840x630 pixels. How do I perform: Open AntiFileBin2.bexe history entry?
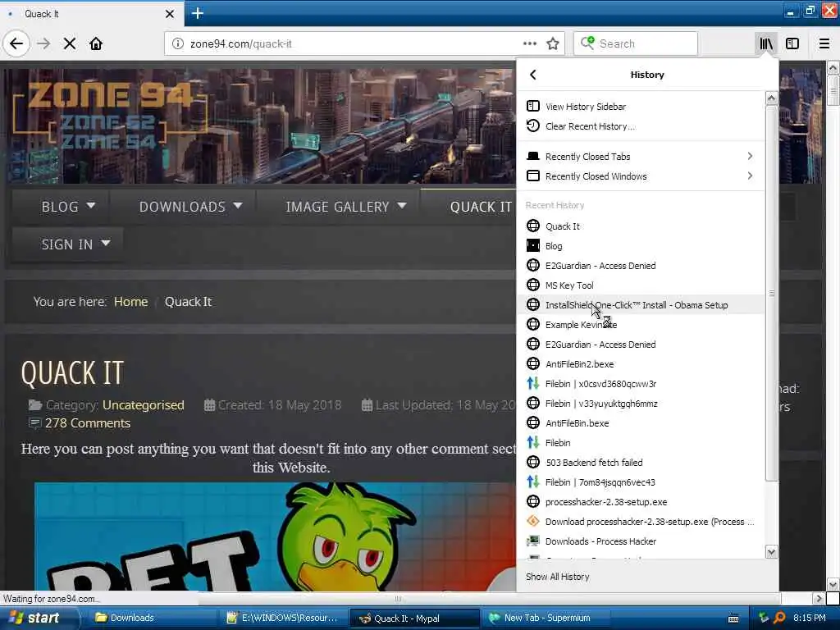(641, 363)
